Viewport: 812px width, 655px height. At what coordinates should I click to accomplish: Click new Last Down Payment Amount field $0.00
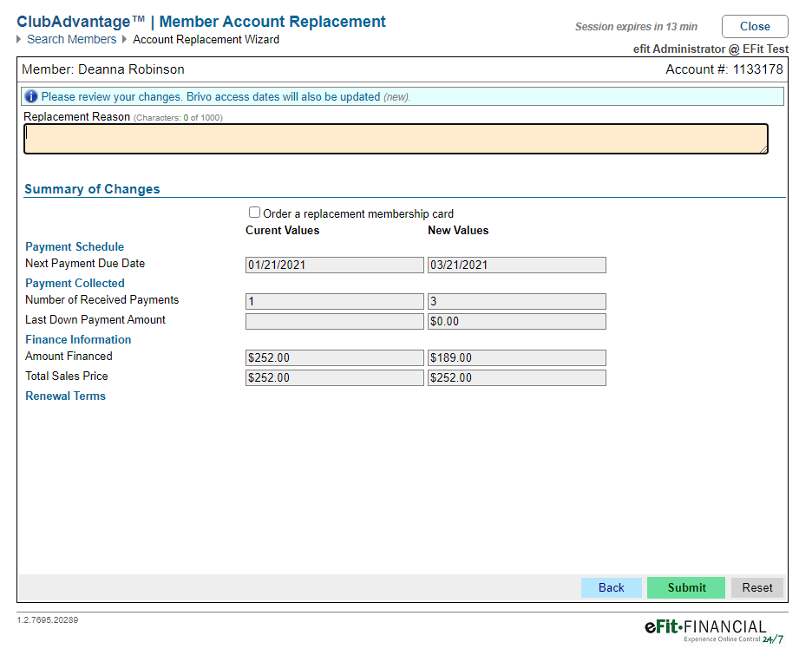point(517,322)
